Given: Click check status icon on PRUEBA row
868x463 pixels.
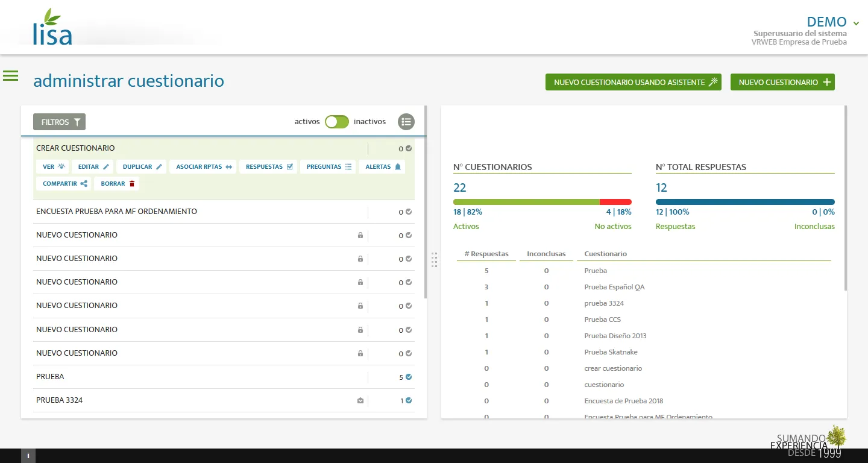Looking at the screenshot, I should click(x=409, y=377).
